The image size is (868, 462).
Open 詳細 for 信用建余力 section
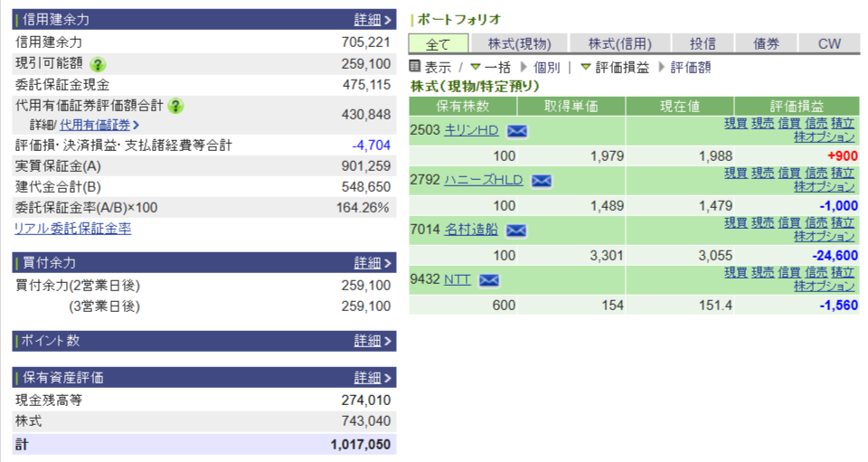373,20
